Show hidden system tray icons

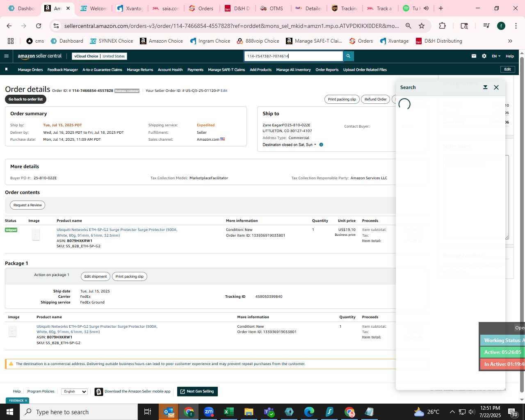[452, 412]
